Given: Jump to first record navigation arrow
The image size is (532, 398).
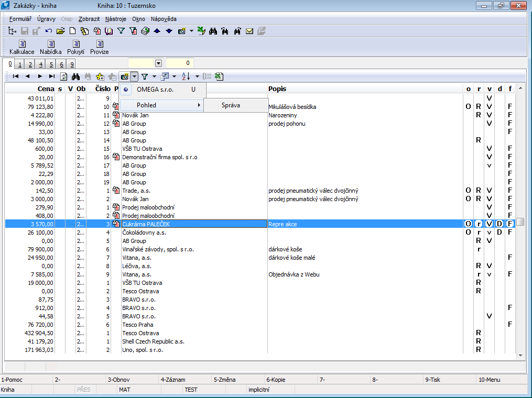Looking at the screenshot, I should 16,76.
